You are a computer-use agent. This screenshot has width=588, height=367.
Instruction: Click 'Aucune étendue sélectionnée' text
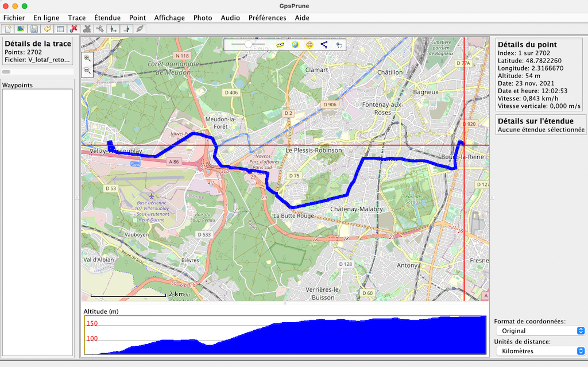(x=541, y=129)
